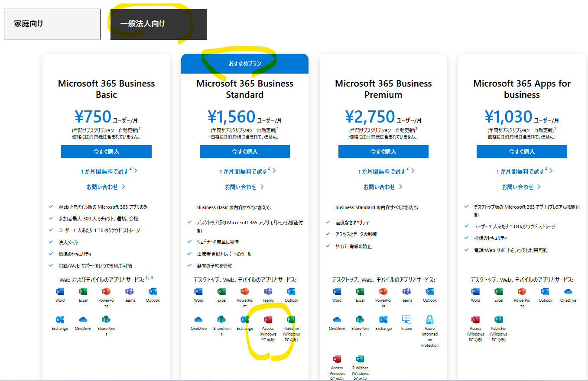Click Azure Information Protection icon
588x381 pixels.
(430, 320)
